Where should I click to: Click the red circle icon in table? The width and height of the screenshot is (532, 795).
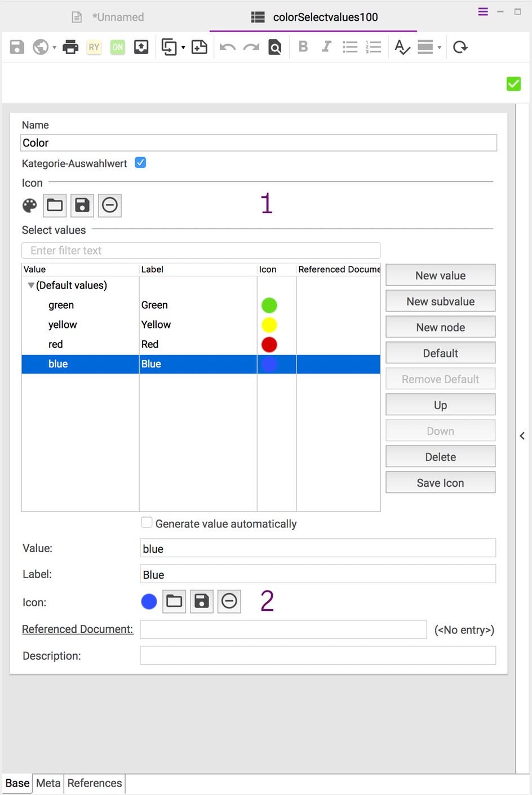(269, 344)
